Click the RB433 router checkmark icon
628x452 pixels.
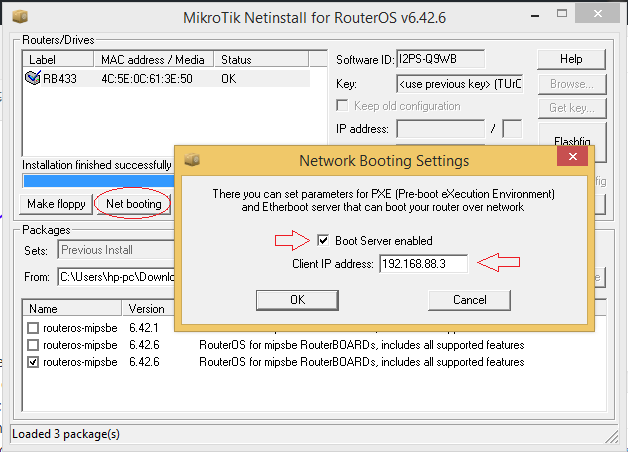point(32,78)
